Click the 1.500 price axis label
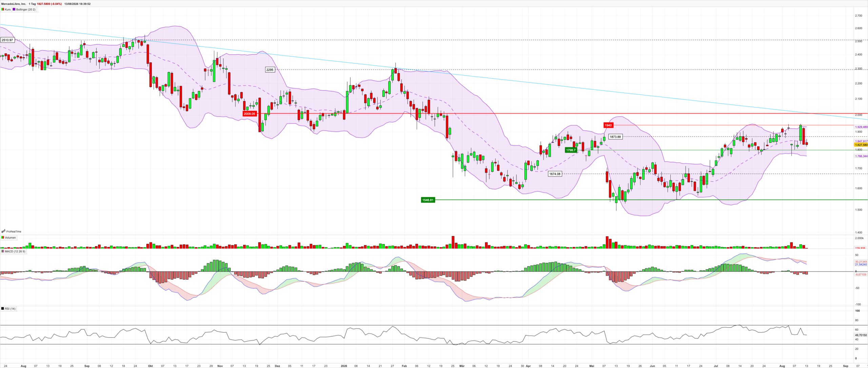The width and height of the screenshot is (868, 368). [859, 210]
